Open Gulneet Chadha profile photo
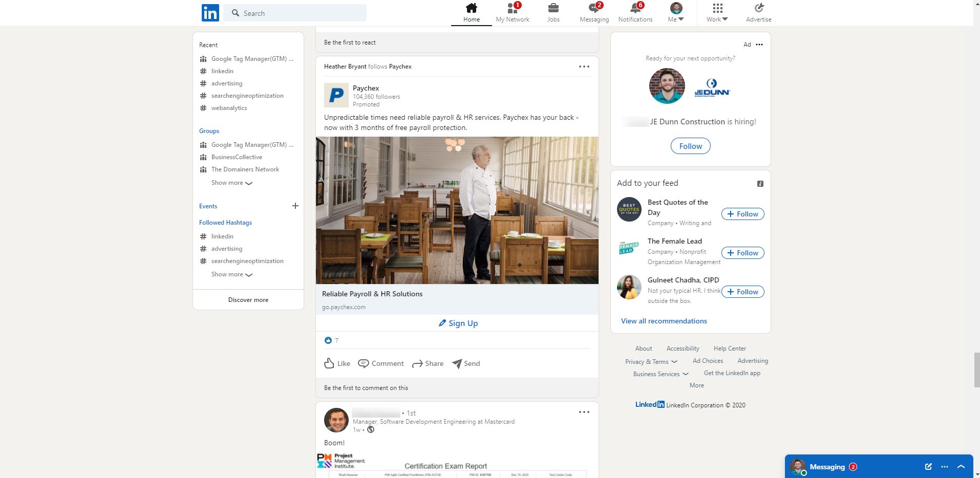The image size is (980, 478). pos(629,287)
